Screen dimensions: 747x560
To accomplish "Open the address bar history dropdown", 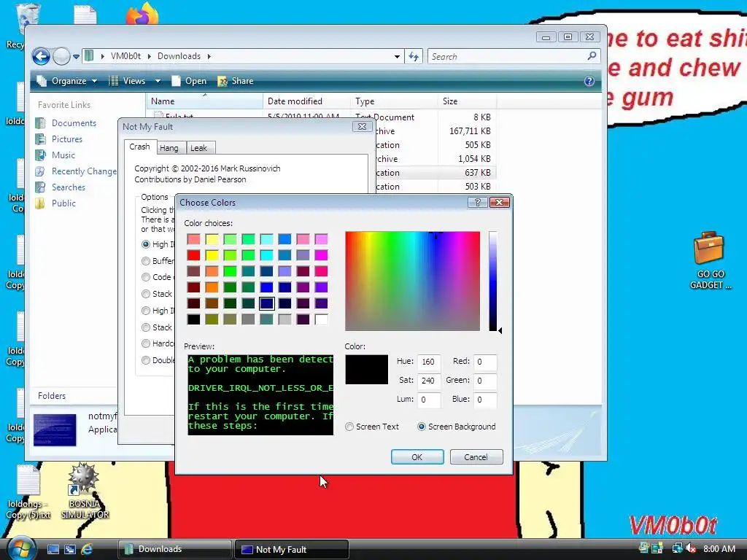I will click(397, 56).
